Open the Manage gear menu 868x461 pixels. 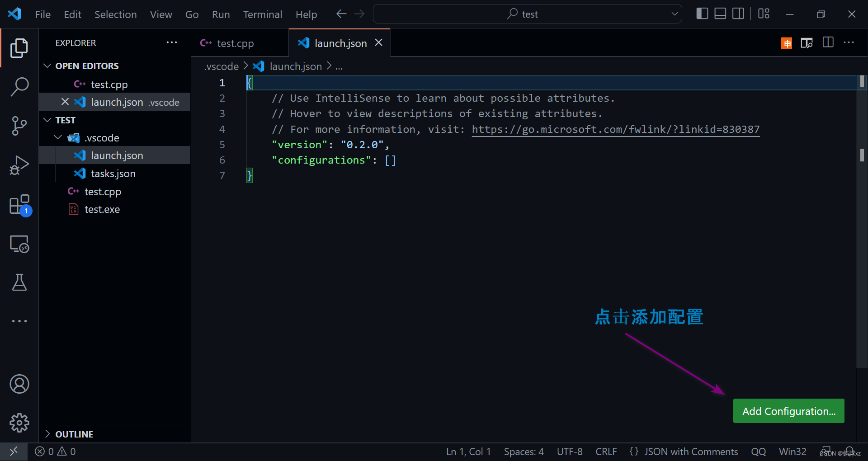[x=19, y=423]
